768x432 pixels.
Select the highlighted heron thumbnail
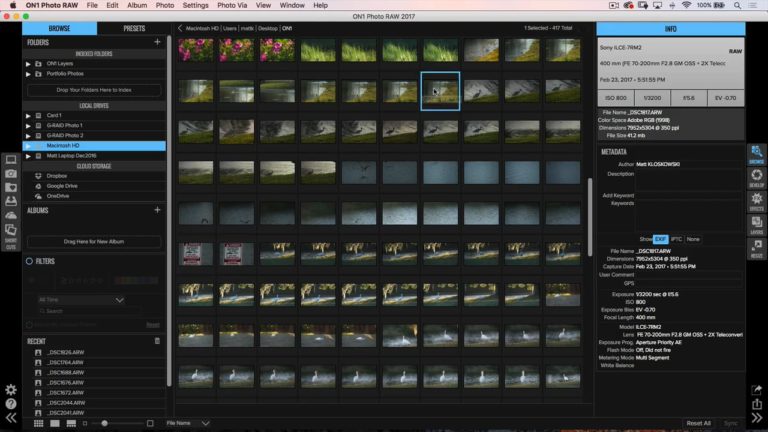click(x=440, y=91)
